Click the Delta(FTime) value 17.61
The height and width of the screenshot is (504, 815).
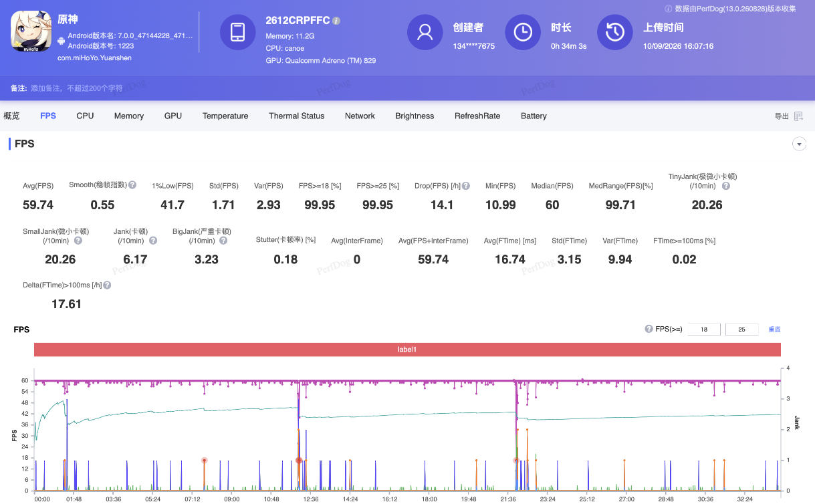pyautogui.click(x=66, y=304)
